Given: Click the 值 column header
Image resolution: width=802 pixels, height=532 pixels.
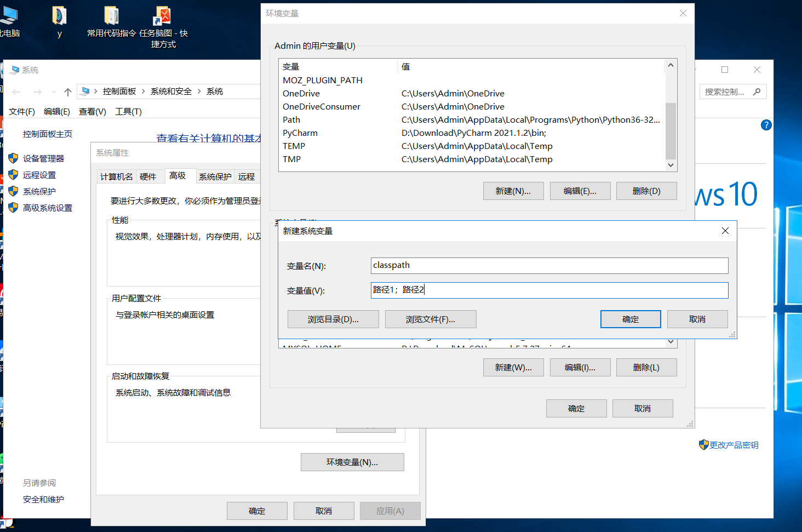Looking at the screenshot, I should pos(531,67).
